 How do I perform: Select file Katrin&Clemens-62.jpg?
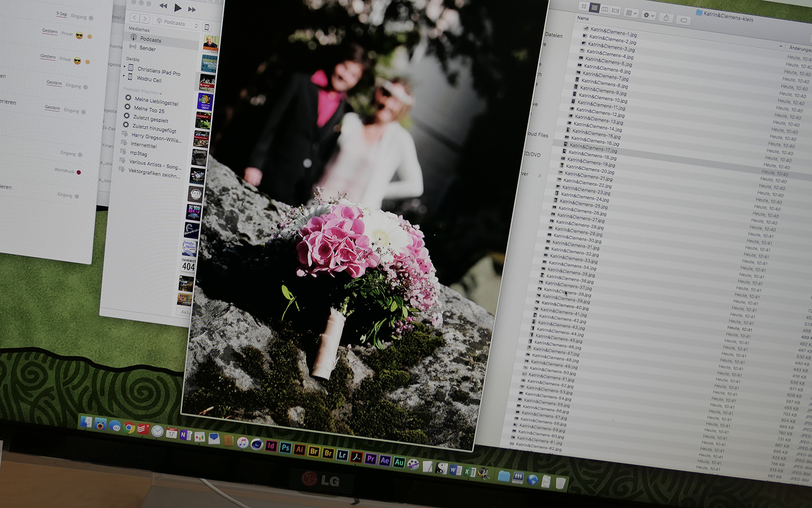tap(537, 447)
